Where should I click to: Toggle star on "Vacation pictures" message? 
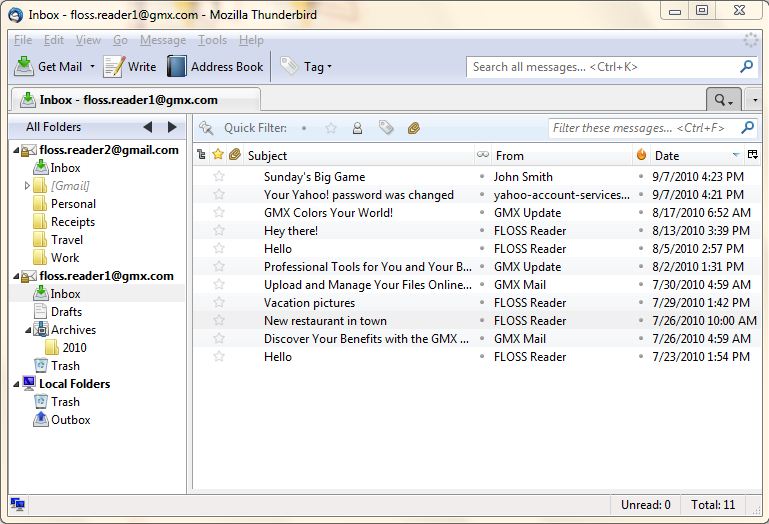219,303
